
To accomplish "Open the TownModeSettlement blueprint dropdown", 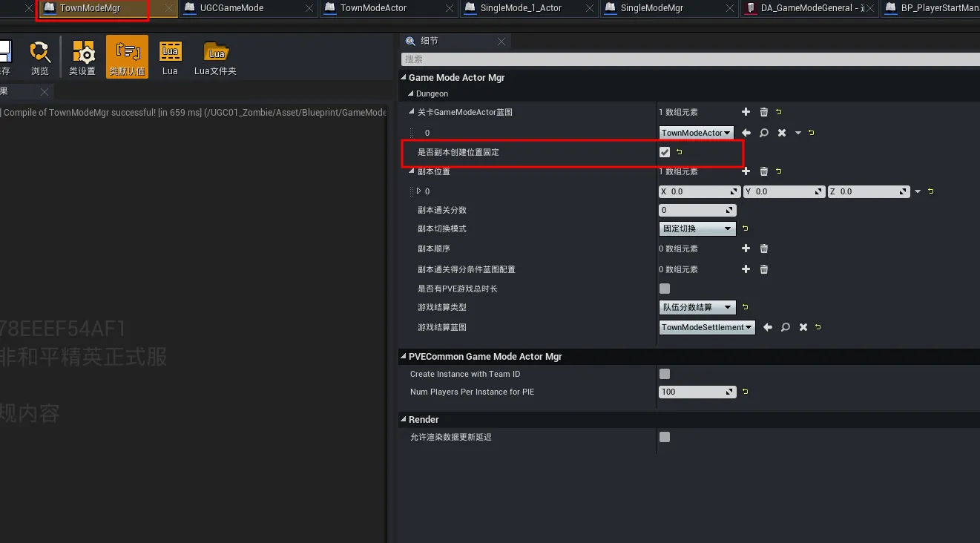I will pyautogui.click(x=707, y=327).
